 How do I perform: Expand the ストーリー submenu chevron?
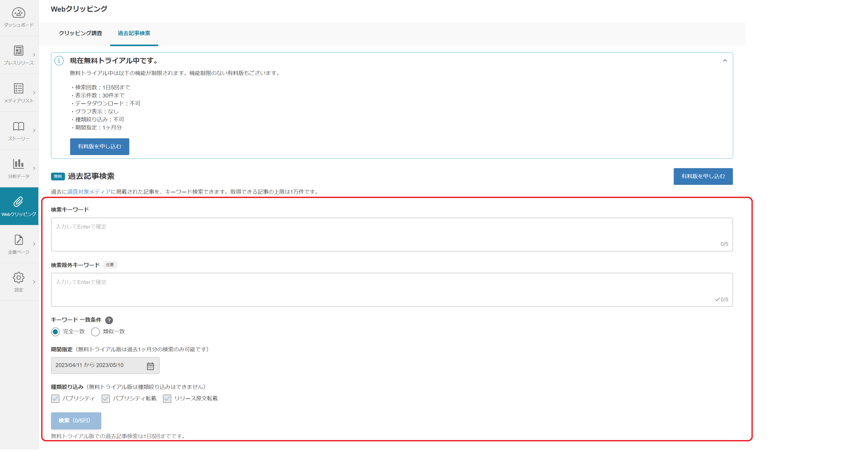pos(34,131)
